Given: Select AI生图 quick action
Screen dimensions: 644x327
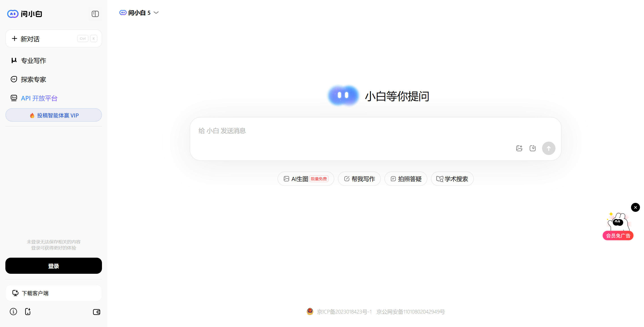Looking at the screenshot, I should (306, 179).
